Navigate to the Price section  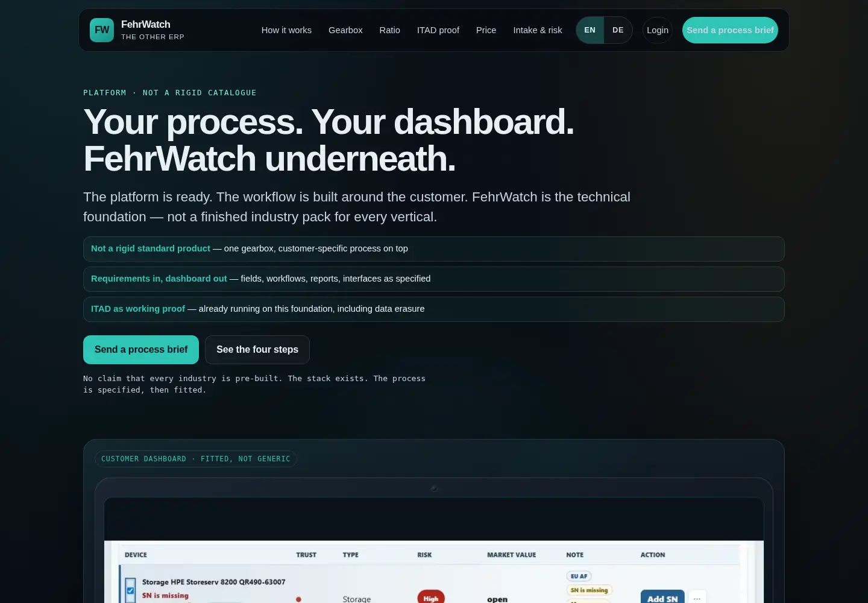click(486, 30)
